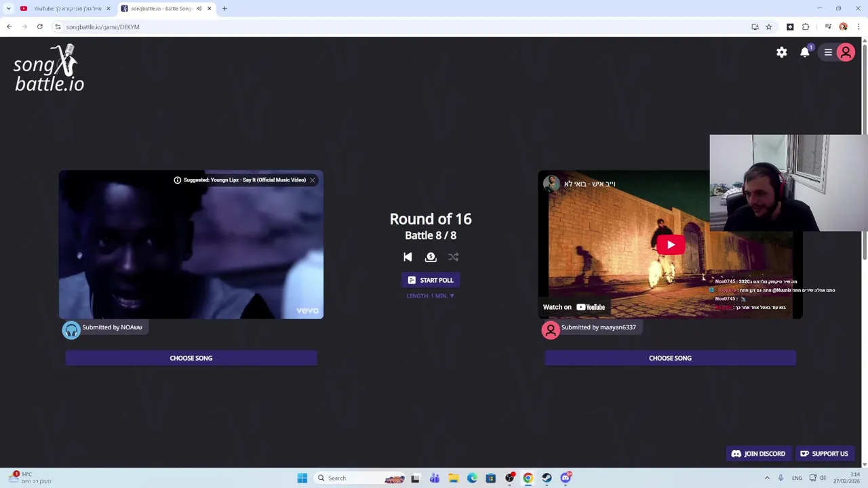Switch to the YouTube browser tab
The image size is (868, 488).
64,8
